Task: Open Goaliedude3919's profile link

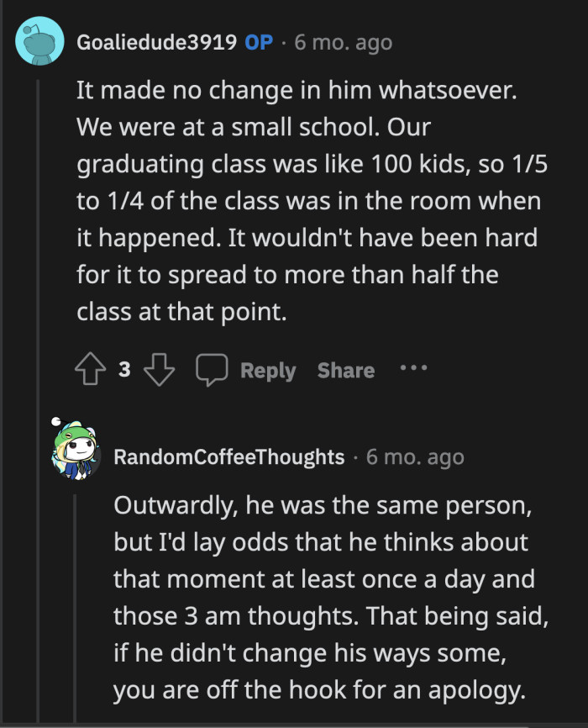Action: [x=155, y=41]
